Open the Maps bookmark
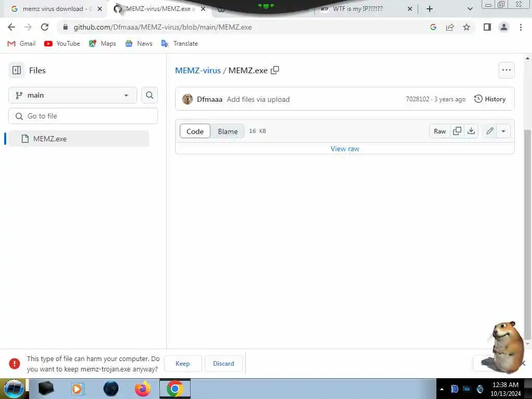Viewport: 532px width, 399px height. coord(102,44)
